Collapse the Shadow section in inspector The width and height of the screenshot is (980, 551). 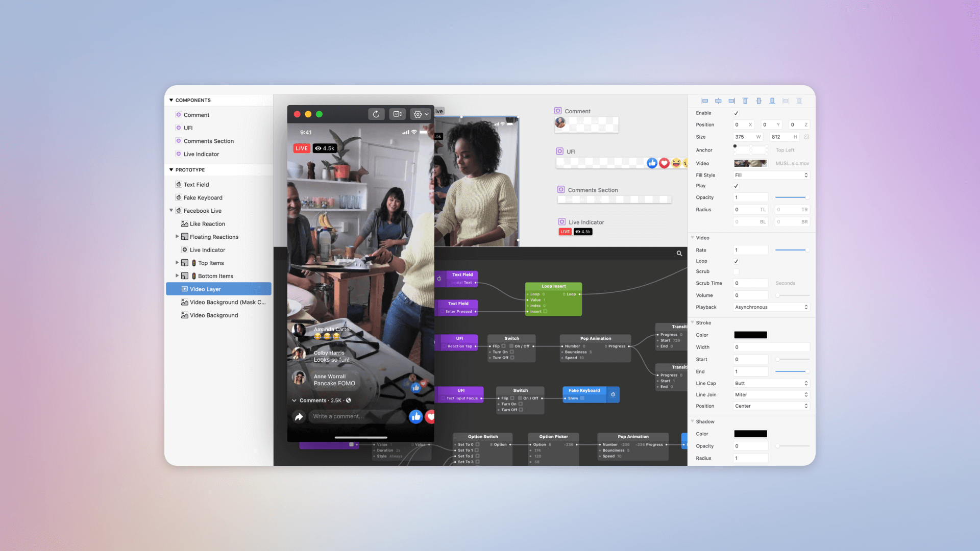point(693,421)
